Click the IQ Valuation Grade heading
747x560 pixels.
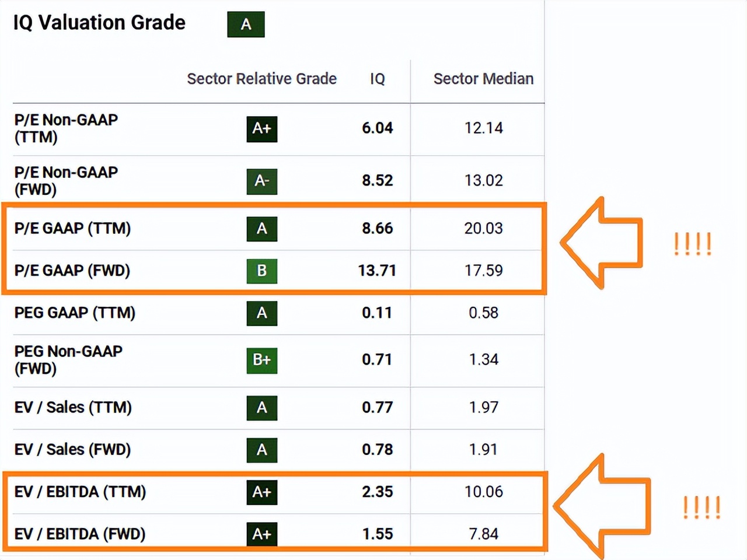point(99,23)
